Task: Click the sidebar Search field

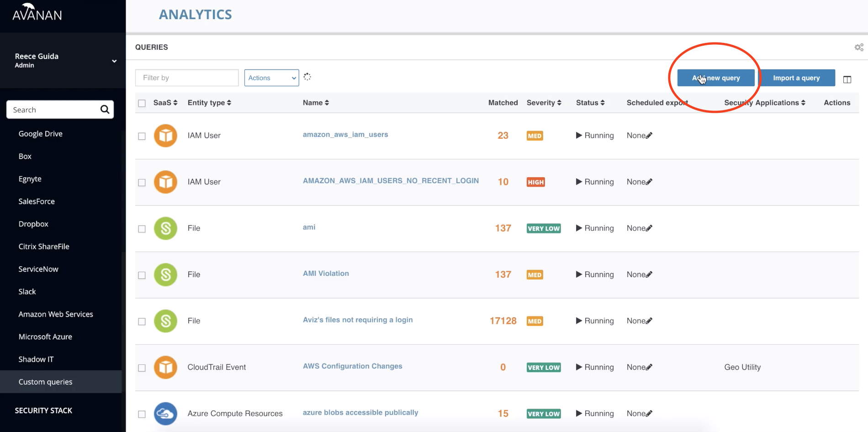Action: pos(54,110)
